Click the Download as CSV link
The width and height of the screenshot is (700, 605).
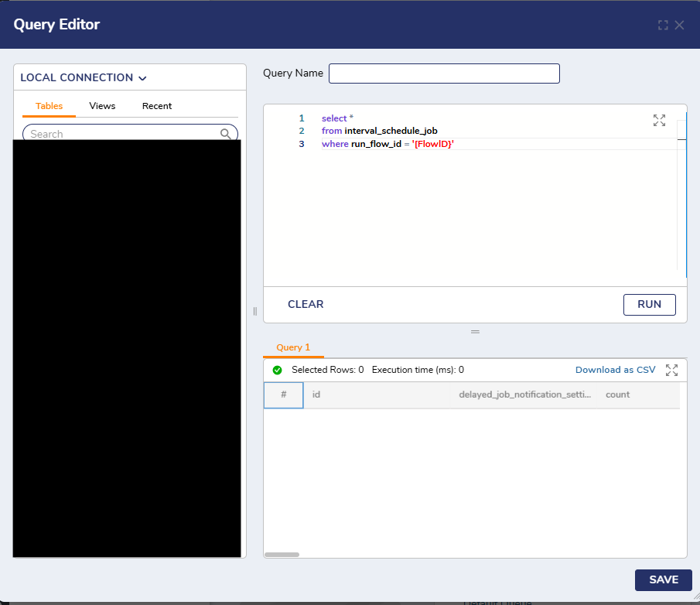click(x=615, y=370)
